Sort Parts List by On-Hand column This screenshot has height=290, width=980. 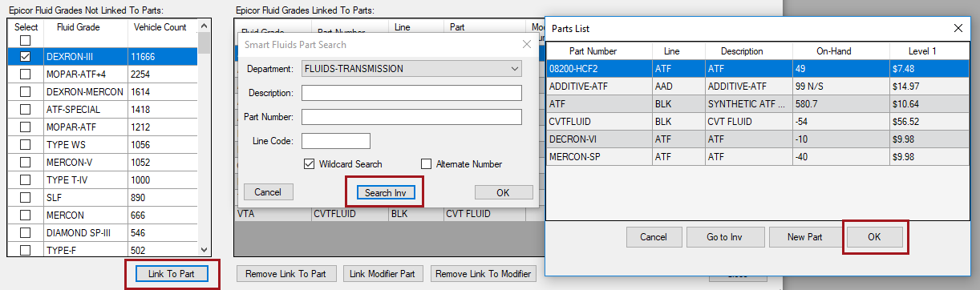[833, 51]
